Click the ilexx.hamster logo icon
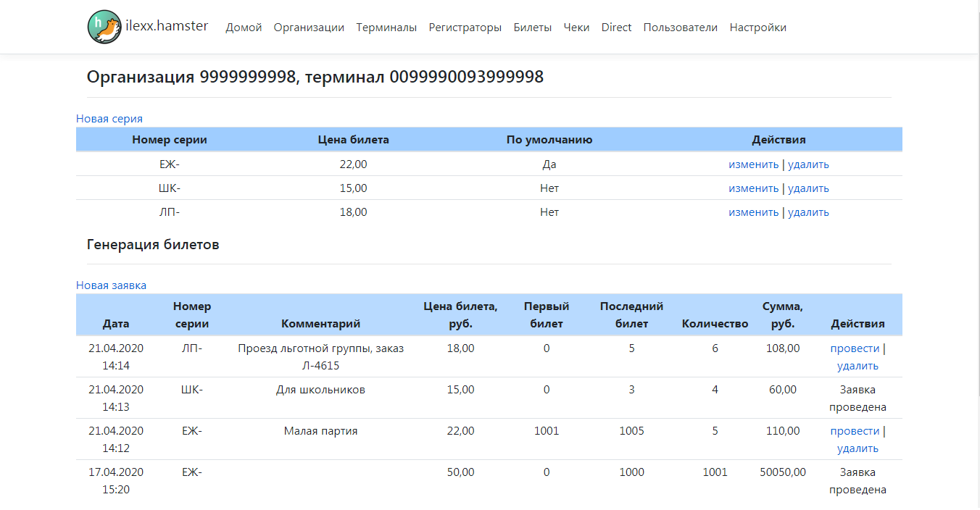 point(104,27)
